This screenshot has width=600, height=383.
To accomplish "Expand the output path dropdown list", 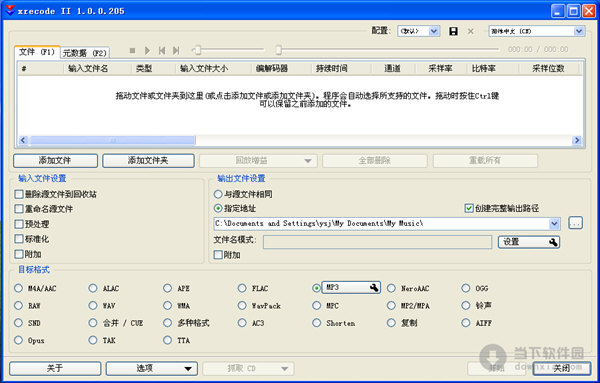I will point(554,224).
